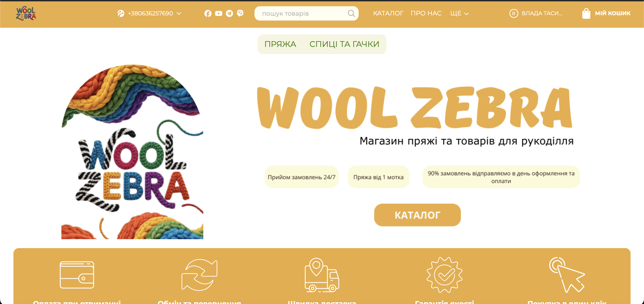The image size is (644, 304).
Task: Click the large КАТАЛОГ button
Action: click(417, 215)
